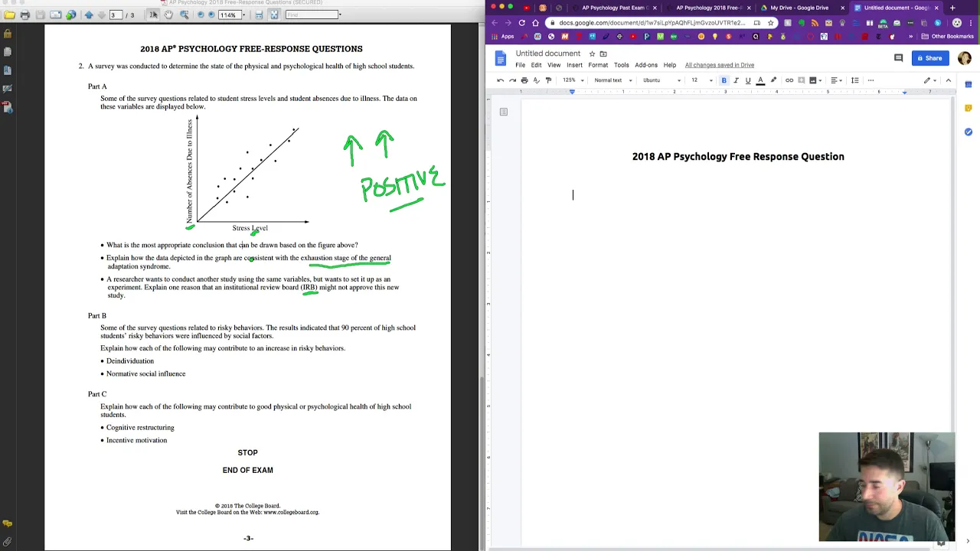The width and height of the screenshot is (980, 551).
Task: Open the Format menu in Google Docs
Action: pos(598,65)
